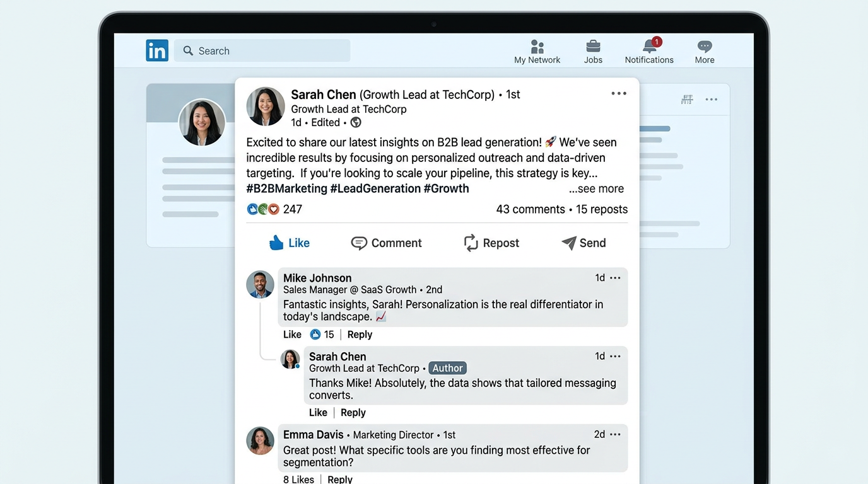The height and width of the screenshot is (484, 868).
Task: Open options menu on Sarah Chen's reply
Action: point(615,356)
